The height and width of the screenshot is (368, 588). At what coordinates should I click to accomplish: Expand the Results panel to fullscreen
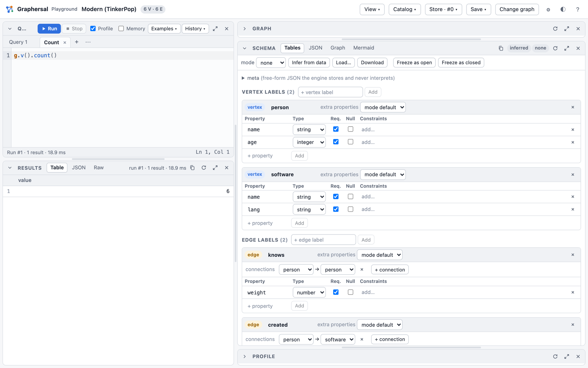215,168
